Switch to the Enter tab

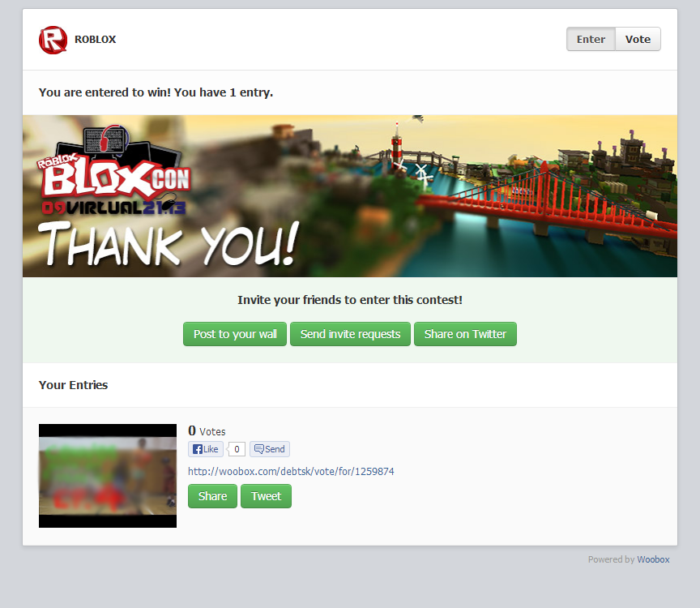coord(591,40)
